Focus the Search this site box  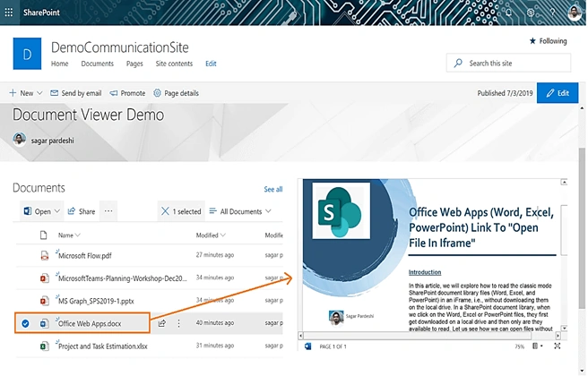point(508,63)
